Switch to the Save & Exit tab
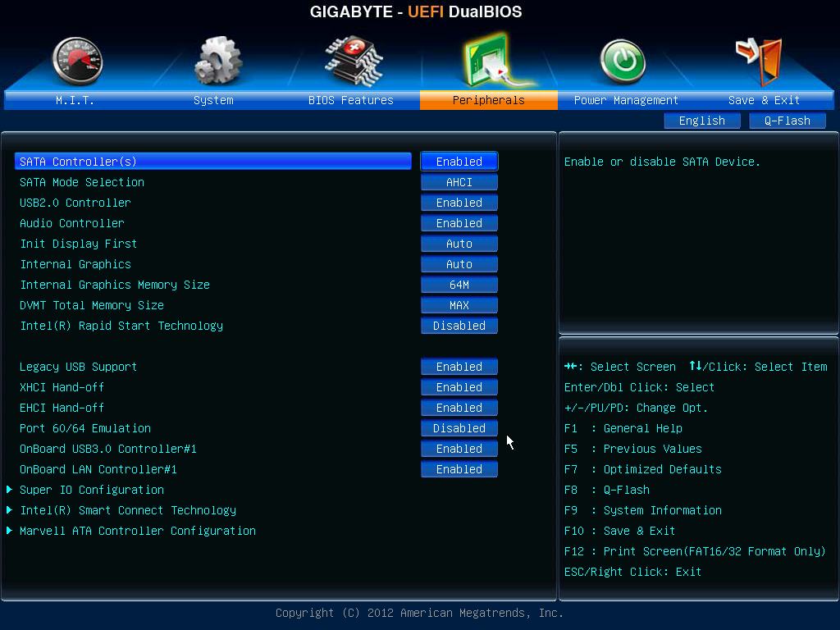Image resolution: width=840 pixels, height=630 pixels. click(x=764, y=100)
